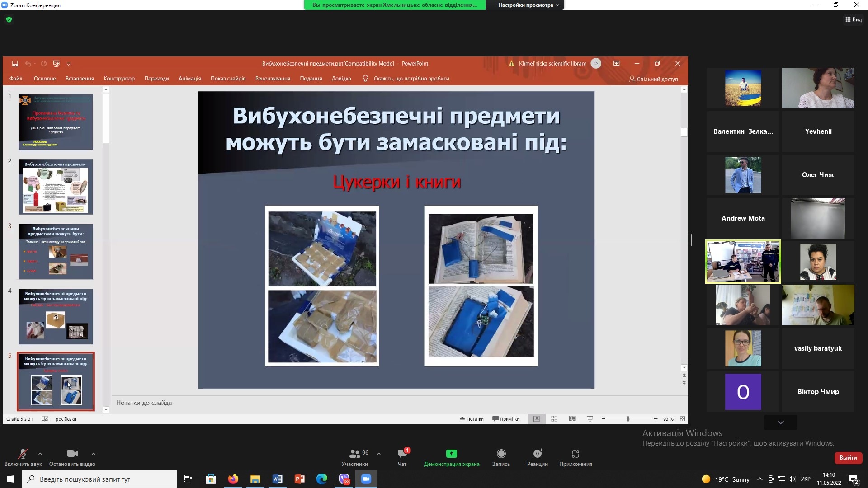Show more participants with down chevron

[780, 422]
